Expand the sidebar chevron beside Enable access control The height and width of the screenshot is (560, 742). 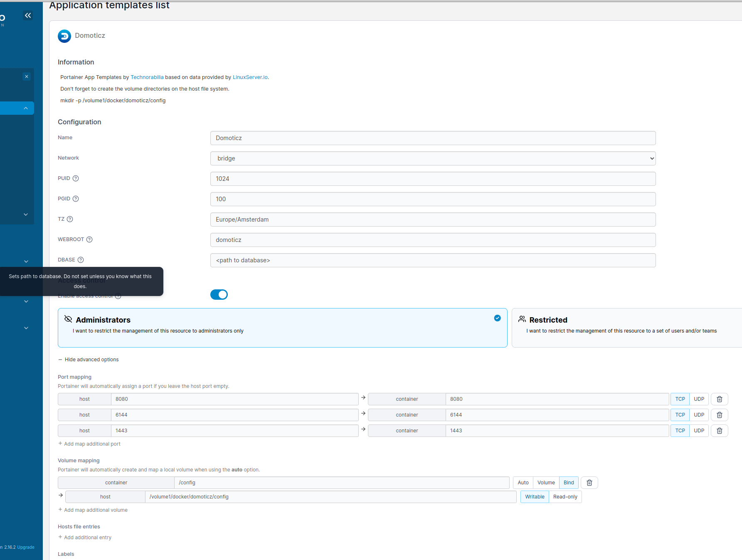point(26,301)
